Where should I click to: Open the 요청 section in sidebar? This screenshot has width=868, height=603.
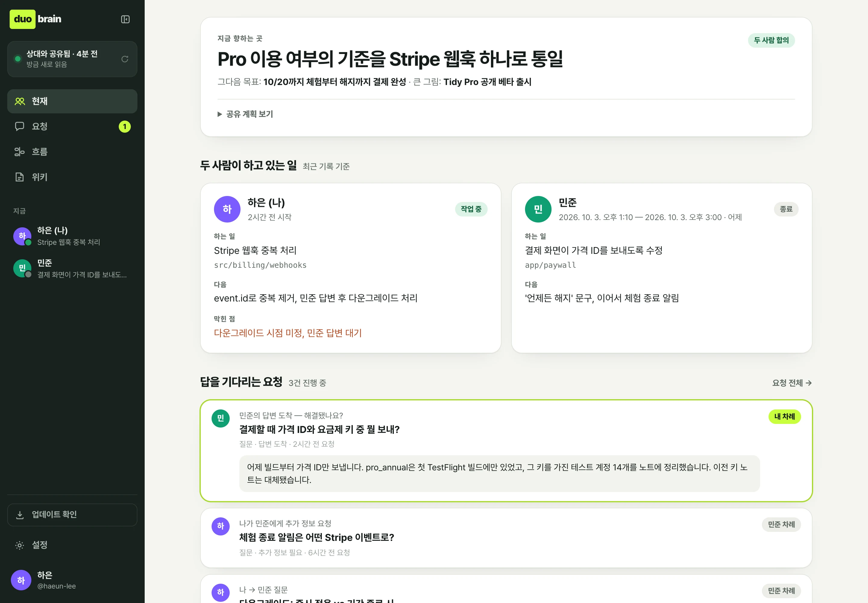72,127
